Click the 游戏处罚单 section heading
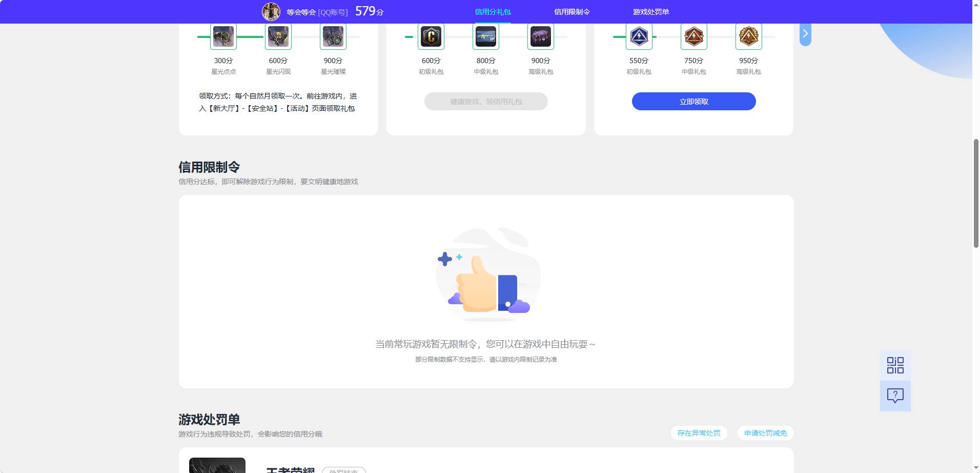 pyautogui.click(x=209, y=420)
